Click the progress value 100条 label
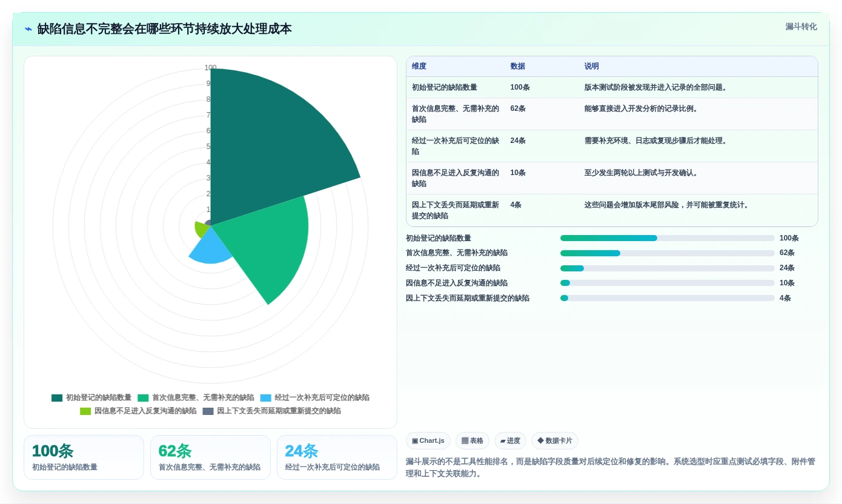The height and width of the screenshot is (504, 842). (x=789, y=239)
